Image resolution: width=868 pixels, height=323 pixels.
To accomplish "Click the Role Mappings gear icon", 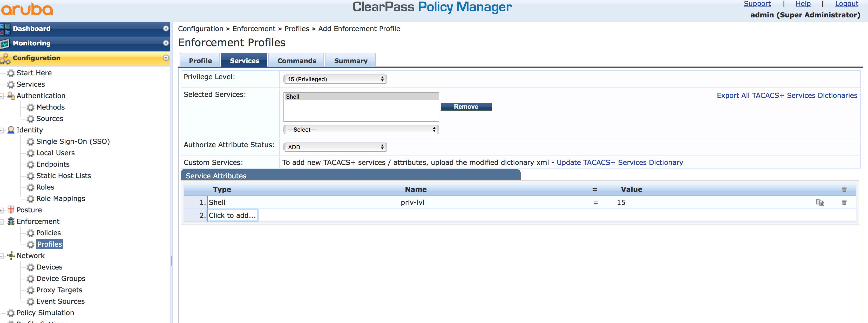I will point(31,199).
